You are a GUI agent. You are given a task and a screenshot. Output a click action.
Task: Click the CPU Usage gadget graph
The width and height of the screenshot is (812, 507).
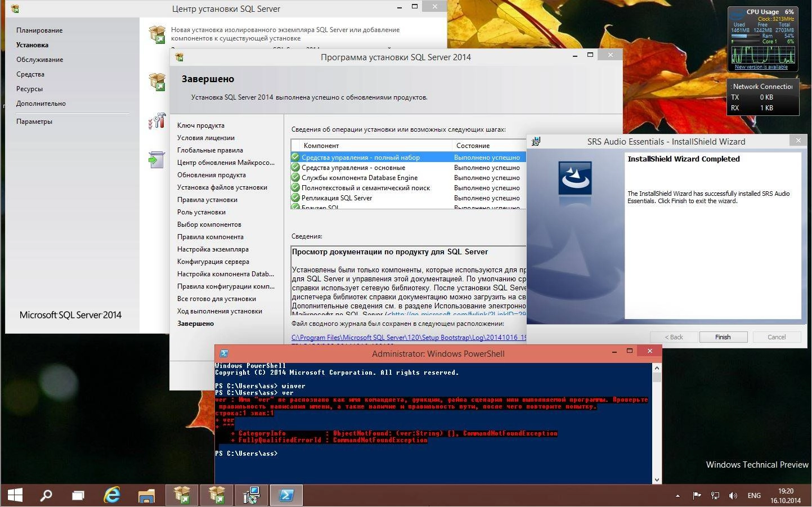[x=762, y=55]
